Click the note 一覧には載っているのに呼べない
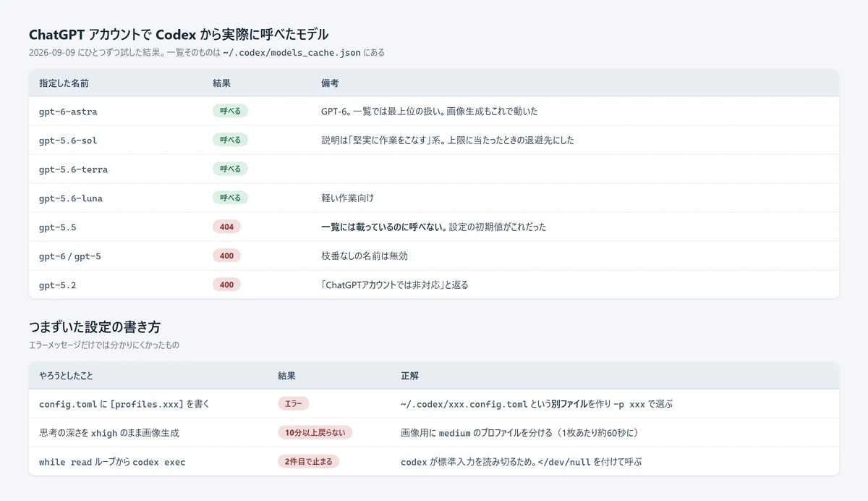The image size is (868, 501). (383, 227)
